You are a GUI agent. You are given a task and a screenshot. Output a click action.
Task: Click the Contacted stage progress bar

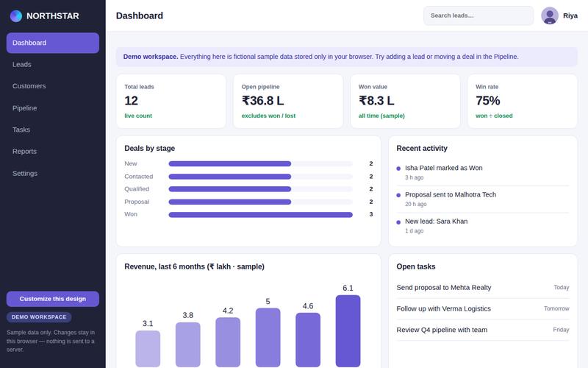pyautogui.click(x=261, y=177)
